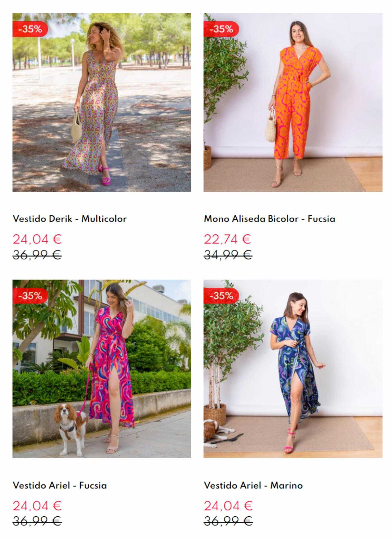Click the Vestido Derik - Multicolor title
Screen dimensions: 392x538
point(70,219)
